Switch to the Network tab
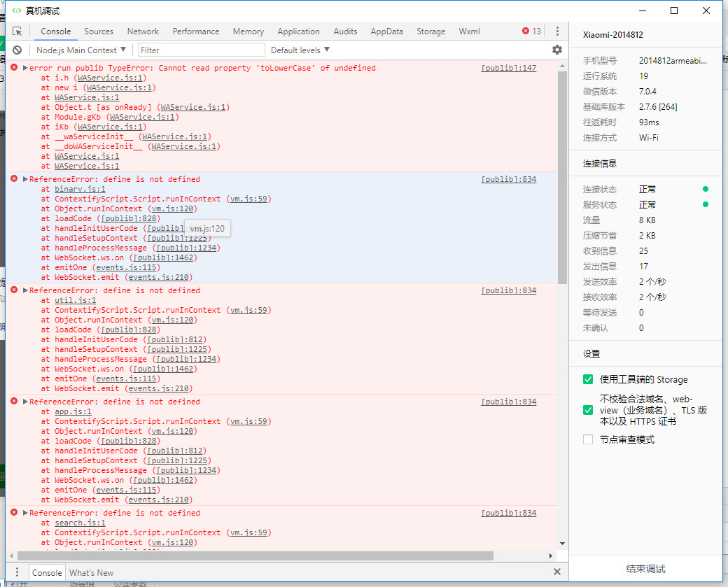 pos(143,31)
